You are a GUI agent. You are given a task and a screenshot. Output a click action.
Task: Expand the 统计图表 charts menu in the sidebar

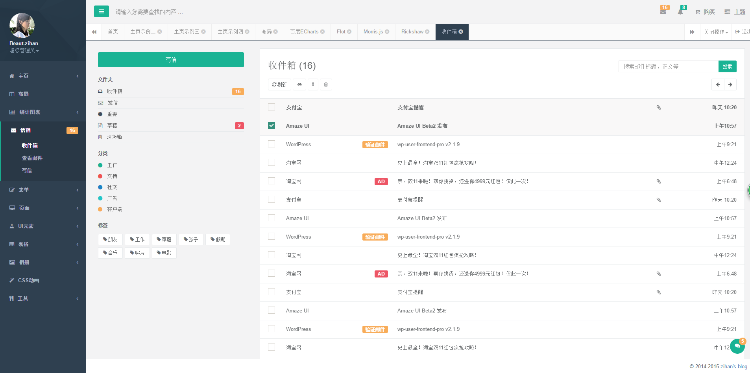43,112
